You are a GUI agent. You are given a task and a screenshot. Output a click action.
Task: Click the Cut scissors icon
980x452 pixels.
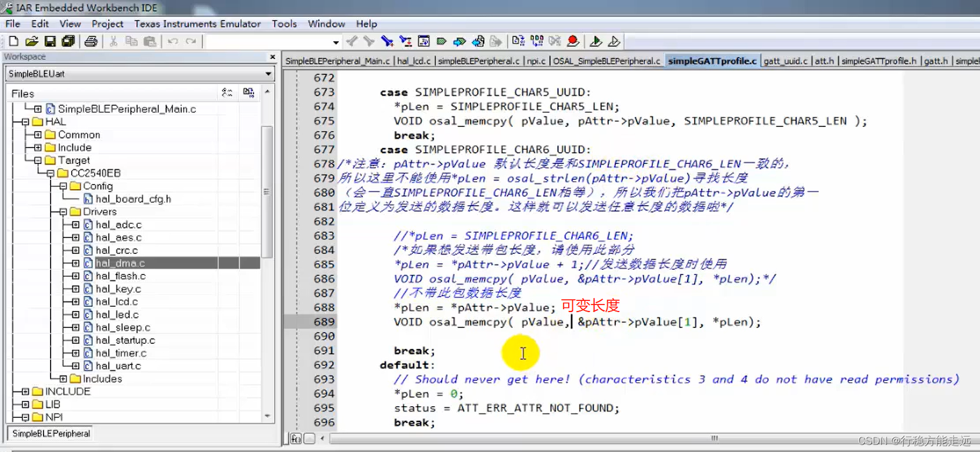pyautogui.click(x=114, y=41)
